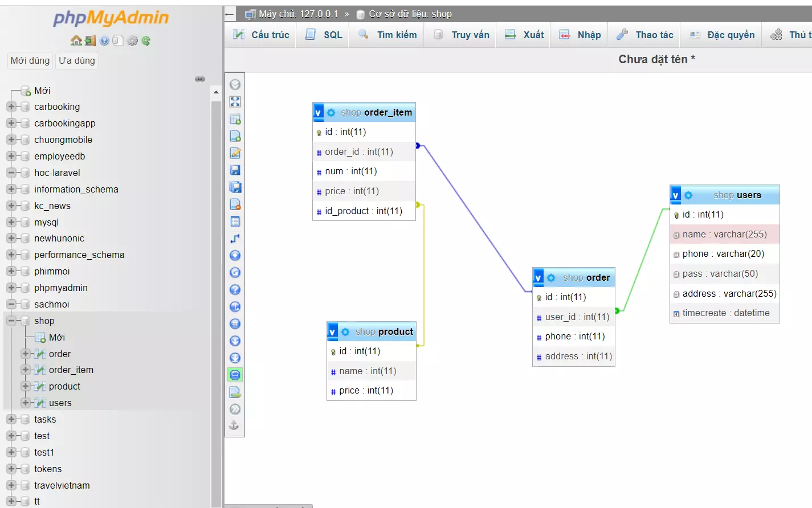Delete designer pages icon
The image size is (812, 508).
tap(235, 204)
